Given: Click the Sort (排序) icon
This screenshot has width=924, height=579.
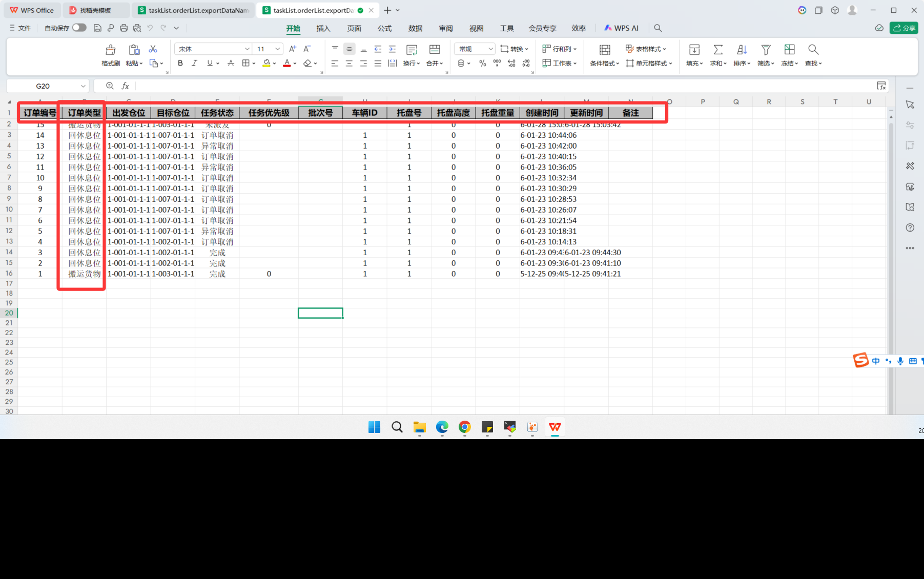Looking at the screenshot, I should pyautogui.click(x=742, y=50).
